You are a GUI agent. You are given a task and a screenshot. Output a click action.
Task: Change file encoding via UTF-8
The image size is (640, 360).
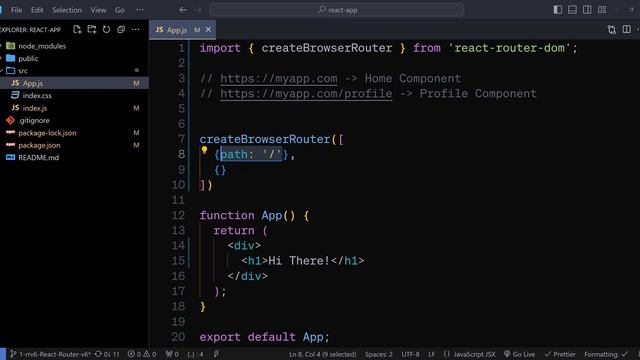[410, 354]
